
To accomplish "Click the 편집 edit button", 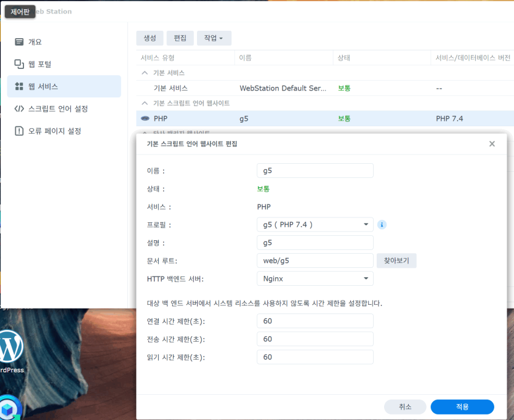I will 180,38.
